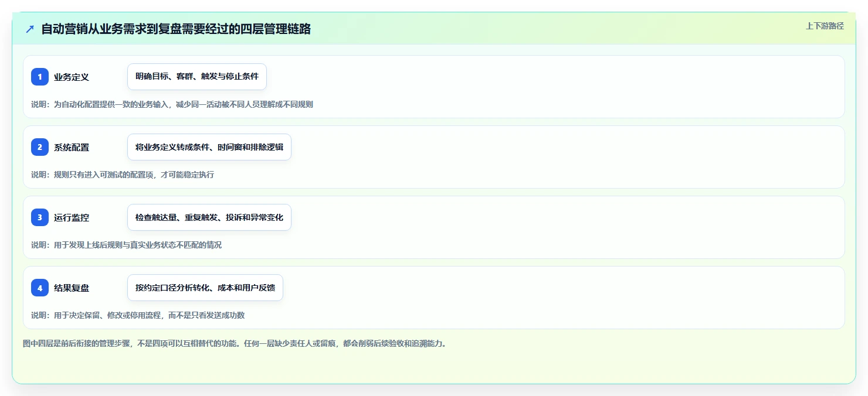Click the step 1 number badge
The width and height of the screenshot is (868, 396).
point(40,77)
